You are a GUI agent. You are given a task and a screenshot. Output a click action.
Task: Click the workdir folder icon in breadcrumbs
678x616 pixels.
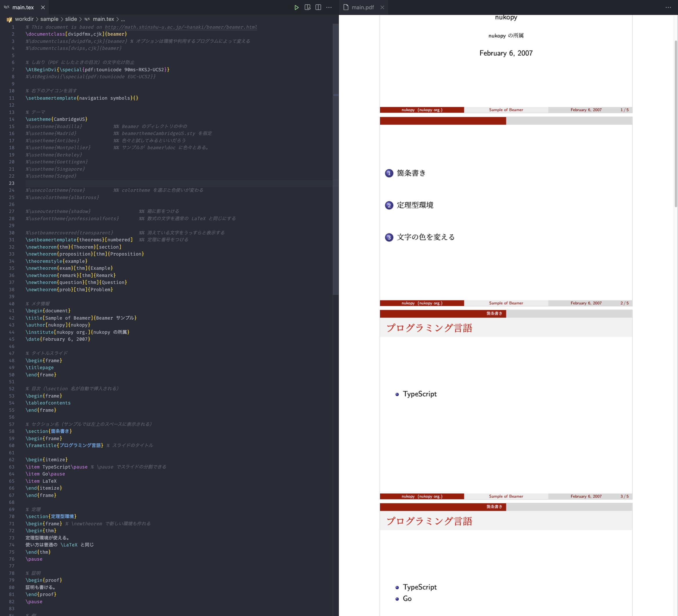(9, 19)
